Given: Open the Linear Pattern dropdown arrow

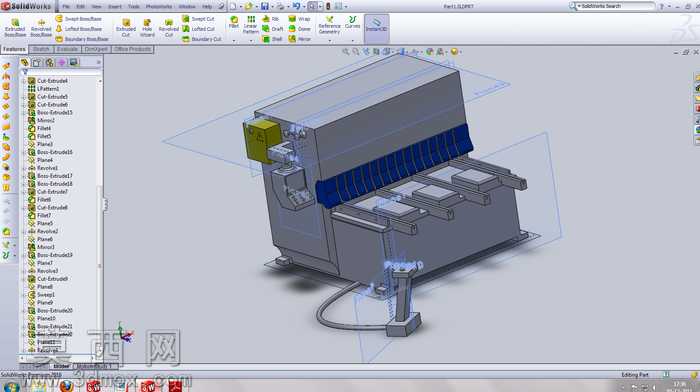Looking at the screenshot, I should (251, 41).
